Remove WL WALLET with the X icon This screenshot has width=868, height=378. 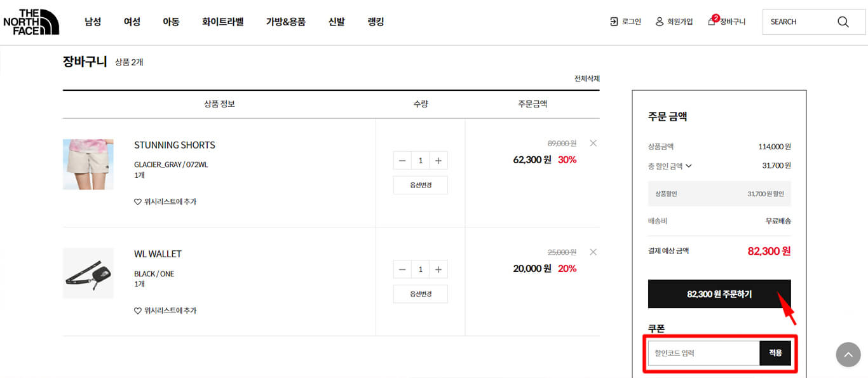[x=593, y=252]
